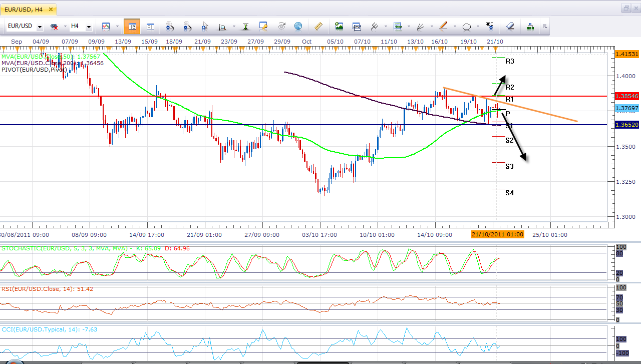Click the S2 pivot level label
641x364 pixels.
coord(509,140)
